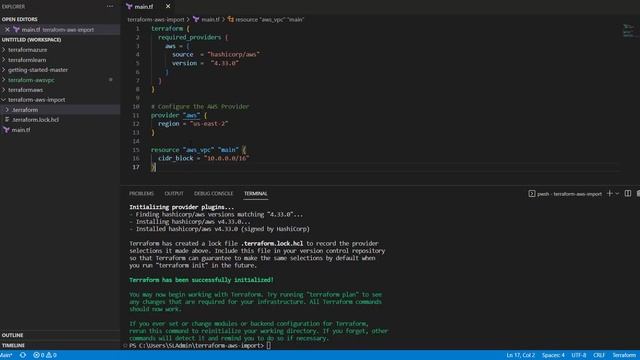
Task: Expand the Outline section
Action: (13, 335)
